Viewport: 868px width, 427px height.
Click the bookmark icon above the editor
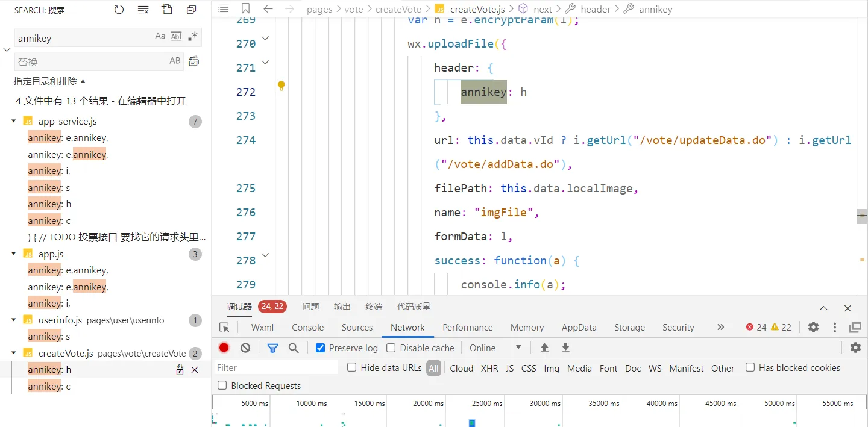point(245,9)
